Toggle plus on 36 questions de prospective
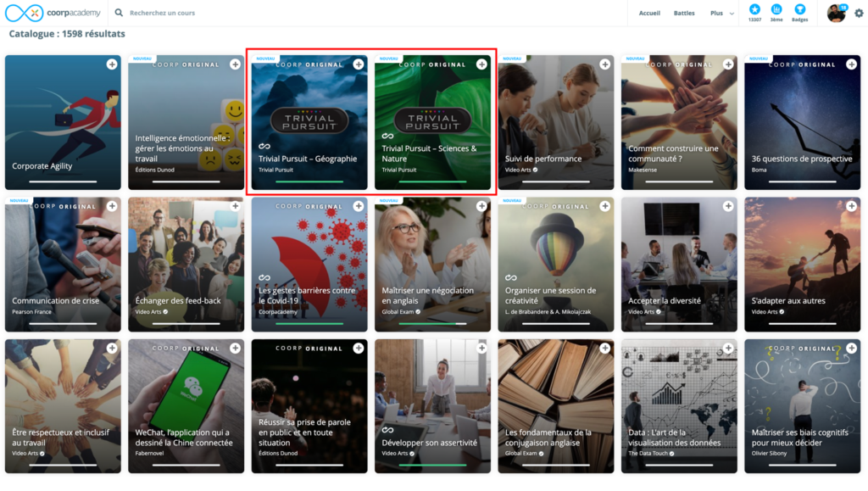Screen dimensions: 868x491 [850, 64]
